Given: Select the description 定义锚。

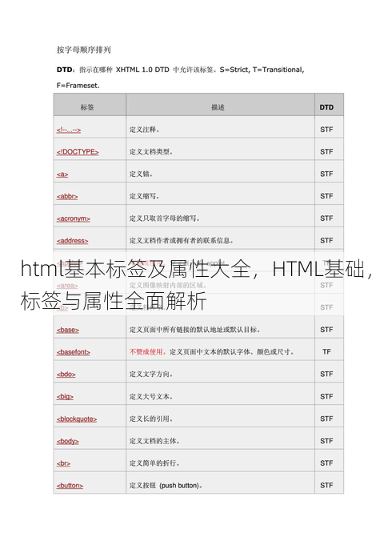Looking at the screenshot, I should [x=142, y=174].
